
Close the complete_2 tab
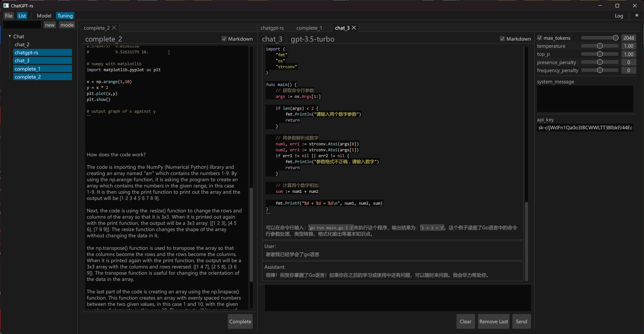point(114,28)
